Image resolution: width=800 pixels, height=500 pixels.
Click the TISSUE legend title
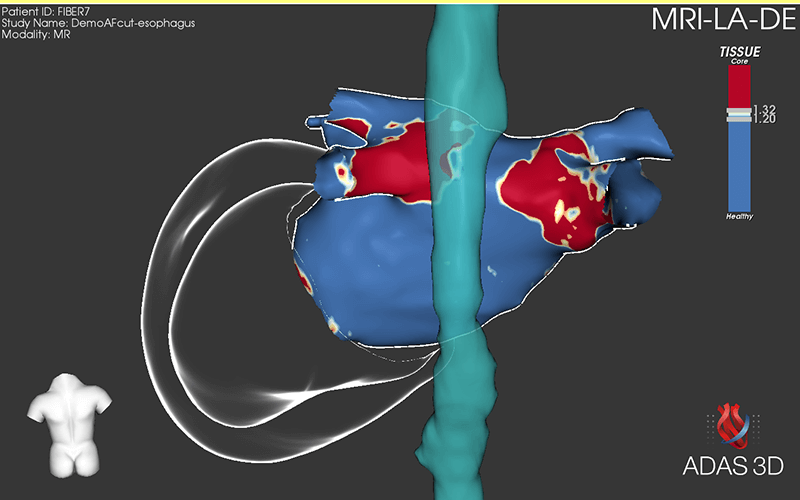tap(740, 51)
